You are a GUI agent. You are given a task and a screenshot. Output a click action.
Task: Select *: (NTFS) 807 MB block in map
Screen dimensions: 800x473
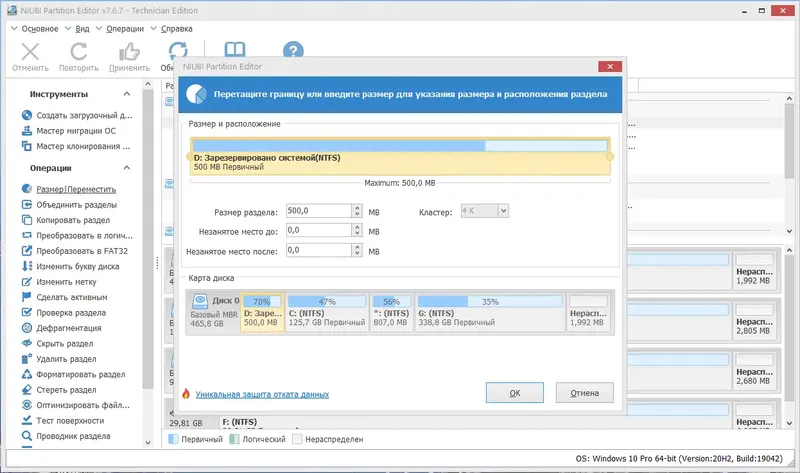[x=391, y=312]
